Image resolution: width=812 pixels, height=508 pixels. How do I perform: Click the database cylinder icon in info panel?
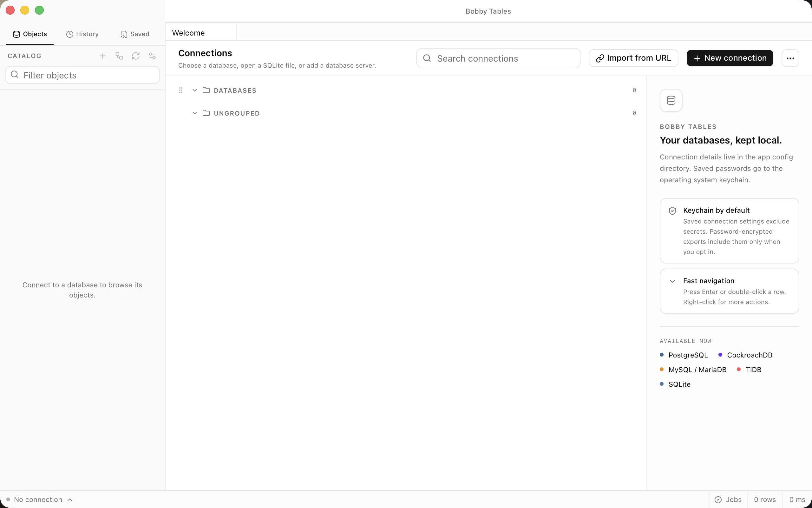pyautogui.click(x=671, y=100)
